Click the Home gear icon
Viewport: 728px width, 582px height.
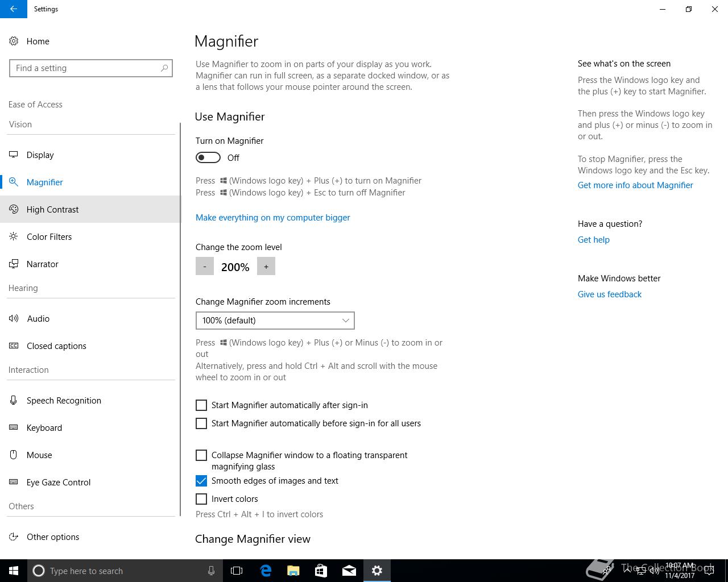(x=14, y=41)
